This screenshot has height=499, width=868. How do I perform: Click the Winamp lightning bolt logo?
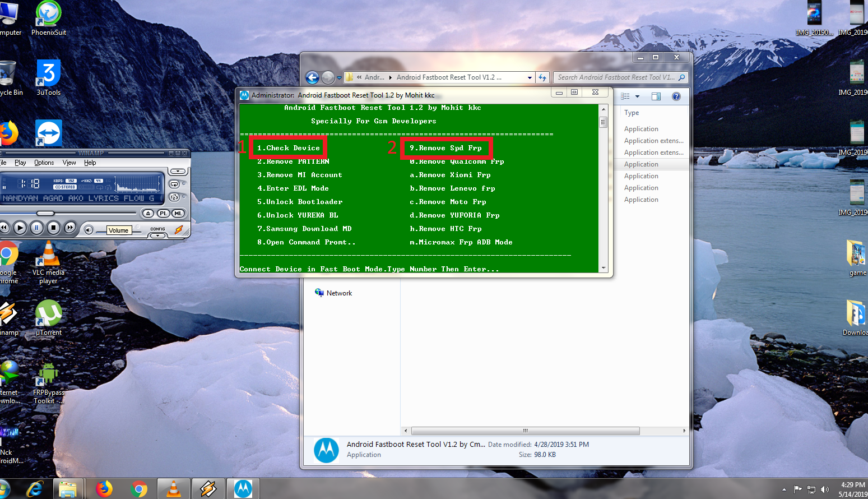click(x=179, y=229)
